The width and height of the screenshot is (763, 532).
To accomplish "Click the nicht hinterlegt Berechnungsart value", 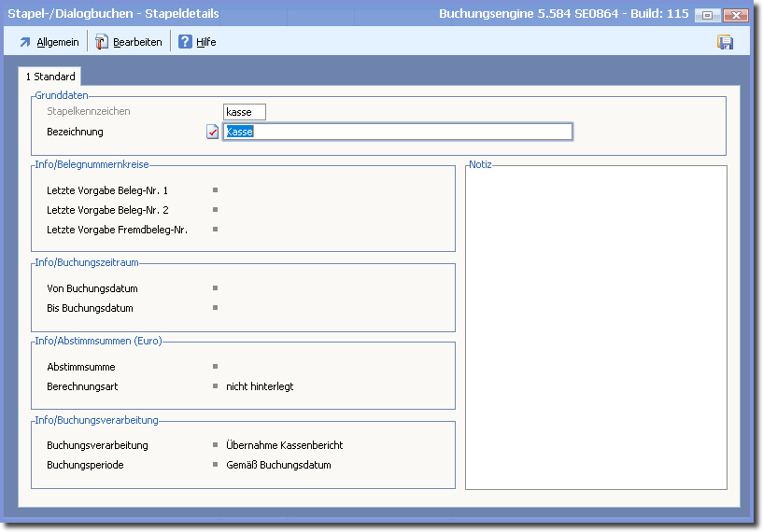I will point(260,386).
